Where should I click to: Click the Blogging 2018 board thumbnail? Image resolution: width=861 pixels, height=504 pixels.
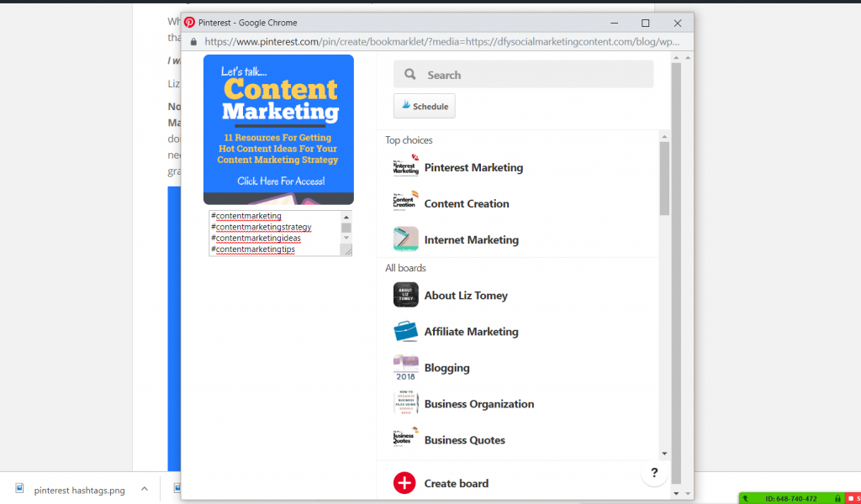406,367
